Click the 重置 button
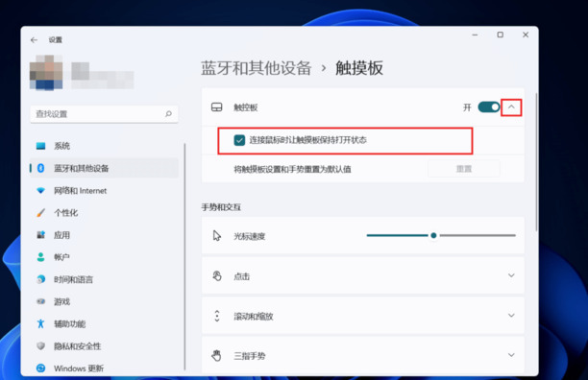The height and width of the screenshot is (380, 588). [463, 169]
